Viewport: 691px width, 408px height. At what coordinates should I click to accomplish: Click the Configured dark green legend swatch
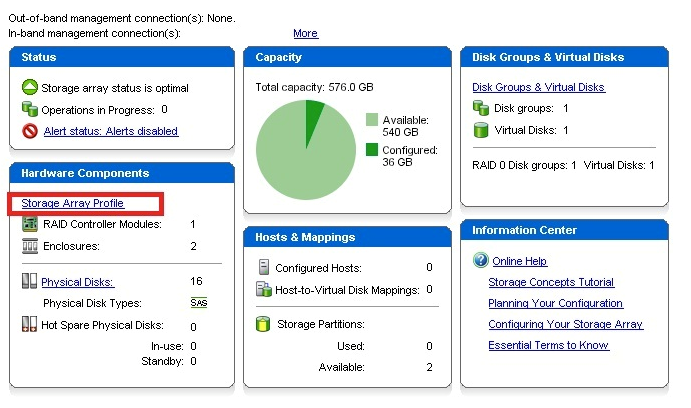[372, 150]
